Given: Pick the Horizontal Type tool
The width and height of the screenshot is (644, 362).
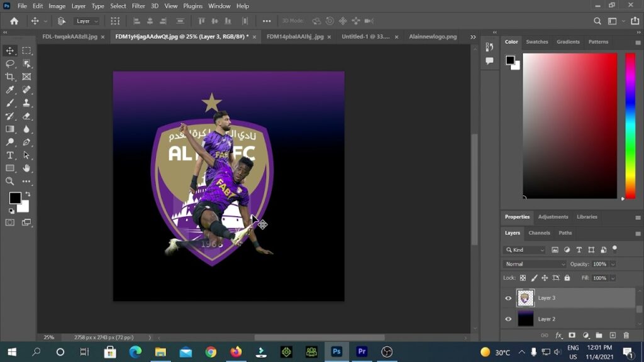Looking at the screenshot, I should point(10,155).
